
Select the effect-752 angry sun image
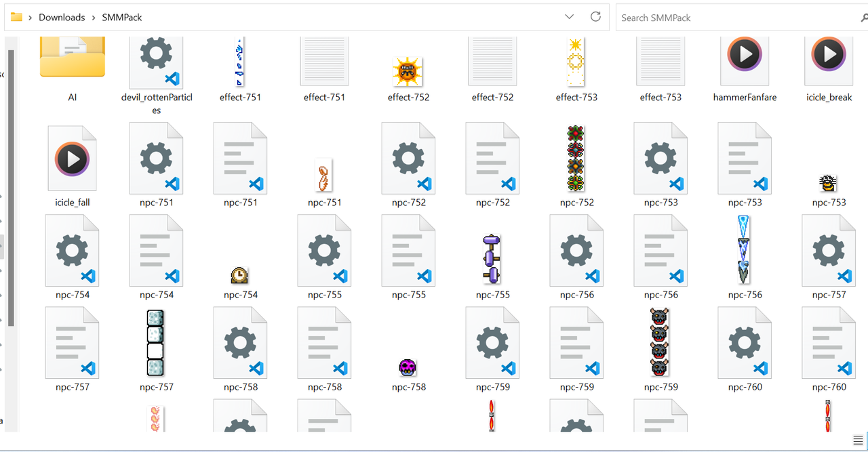[408, 70]
